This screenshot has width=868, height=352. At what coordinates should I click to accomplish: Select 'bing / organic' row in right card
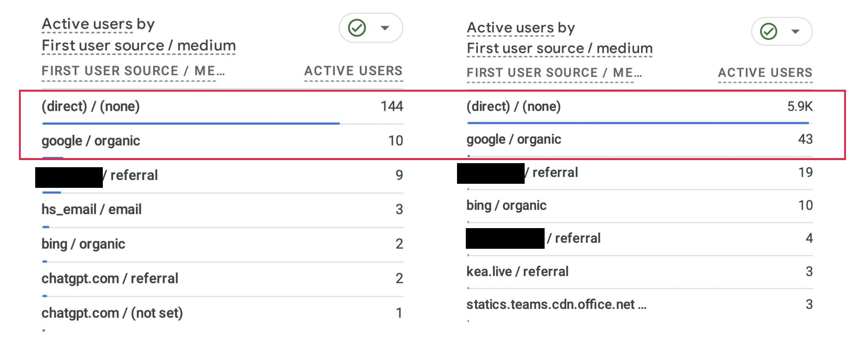640,205
